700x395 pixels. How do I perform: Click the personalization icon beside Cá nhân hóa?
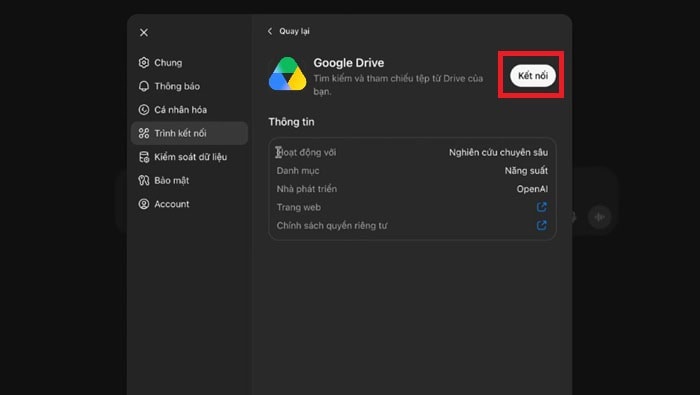click(x=144, y=110)
